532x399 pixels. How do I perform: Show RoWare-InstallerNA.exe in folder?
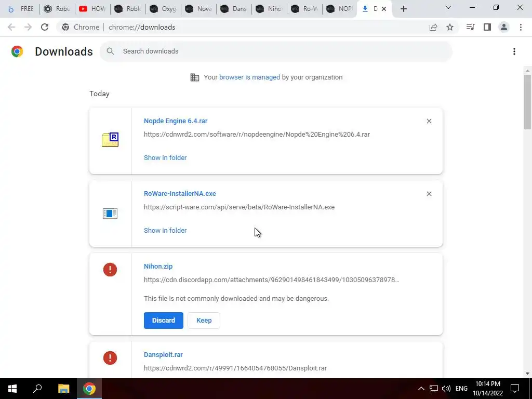pos(165,230)
